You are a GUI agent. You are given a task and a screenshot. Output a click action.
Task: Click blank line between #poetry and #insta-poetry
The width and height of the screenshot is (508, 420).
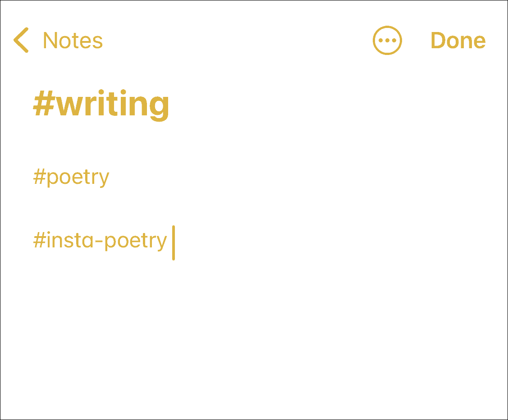180,209
